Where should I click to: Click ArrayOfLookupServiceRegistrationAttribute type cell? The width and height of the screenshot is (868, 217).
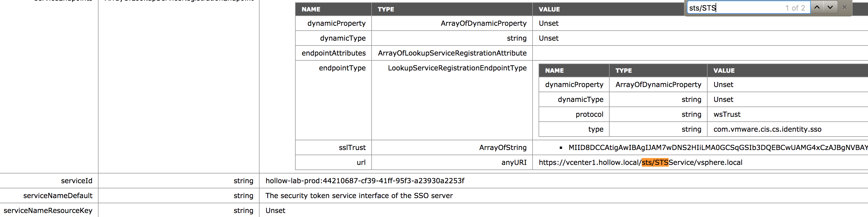pos(452,53)
